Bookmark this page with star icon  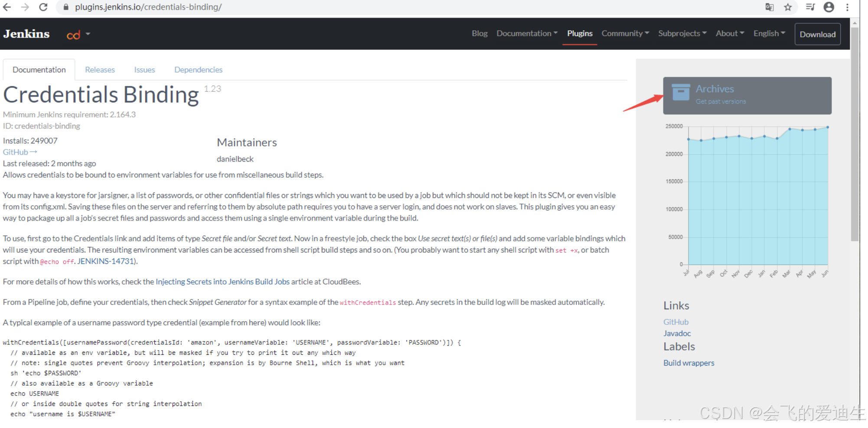click(x=788, y=7)
